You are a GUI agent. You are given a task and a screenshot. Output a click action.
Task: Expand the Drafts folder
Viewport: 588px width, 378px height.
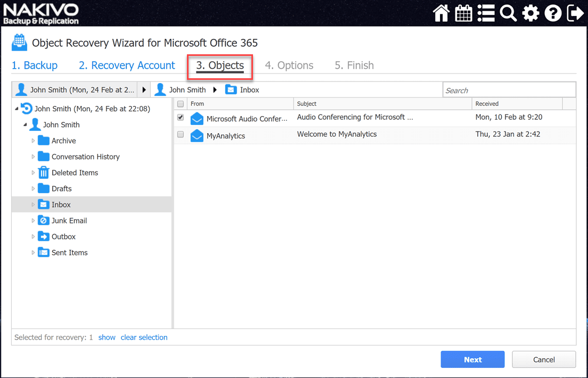coord(33,188)
